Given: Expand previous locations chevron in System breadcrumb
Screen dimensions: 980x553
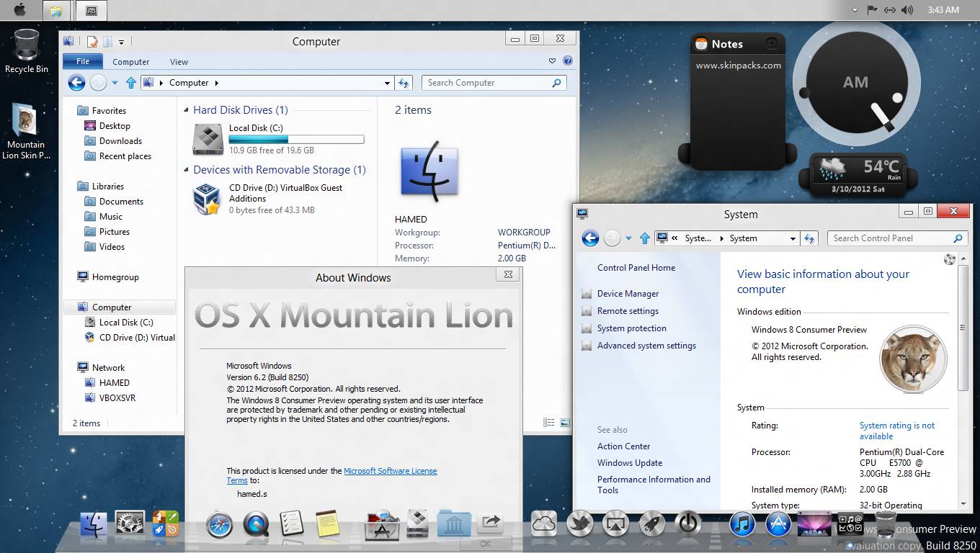Looking at the screenshot, I should (674, 238).
